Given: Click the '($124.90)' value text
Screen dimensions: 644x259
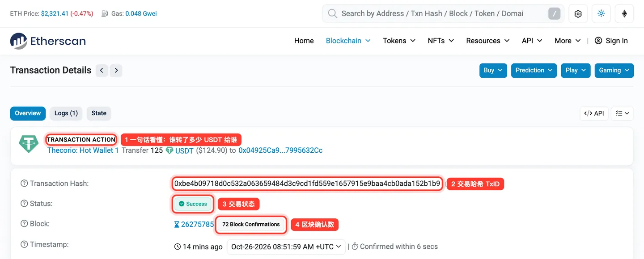Looking at the screenshot, I should tap(211, 150).
